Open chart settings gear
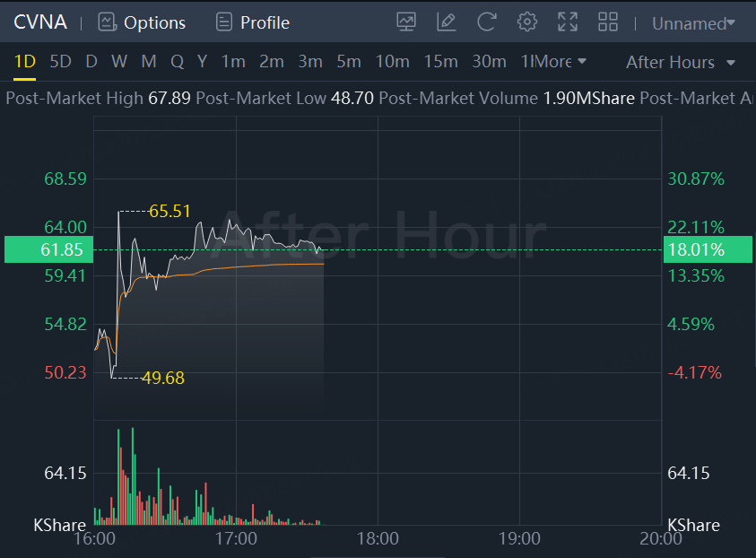The width and height of the screenshot is (756, 558). (x=527, y=22)
